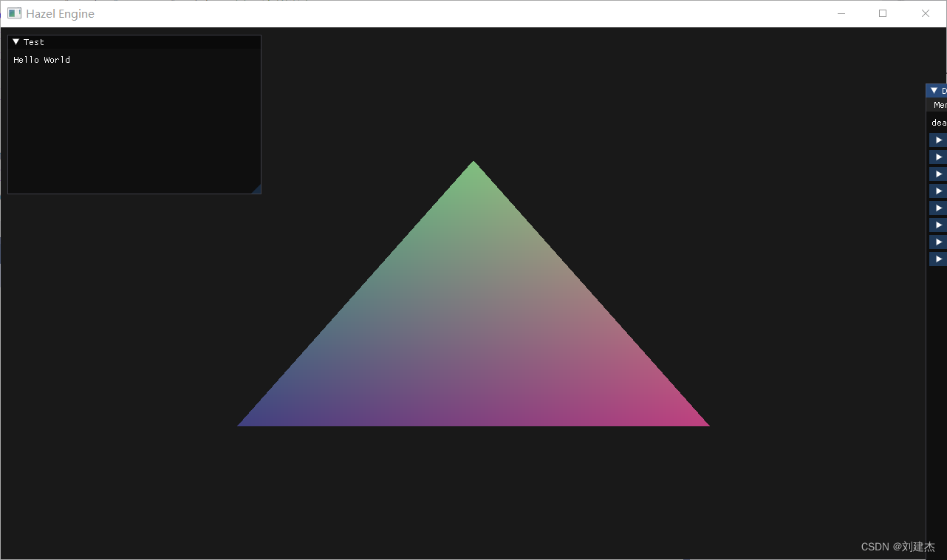Click the Test window resize grip corner

(256, 188)
